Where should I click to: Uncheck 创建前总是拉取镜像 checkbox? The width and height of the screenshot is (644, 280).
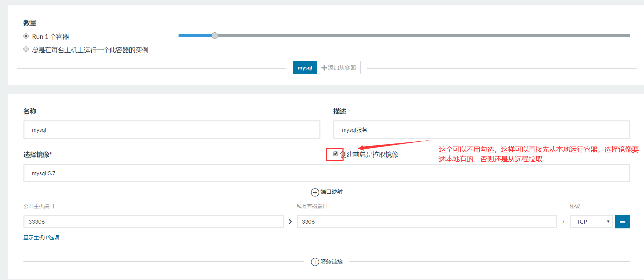[335, 154]
